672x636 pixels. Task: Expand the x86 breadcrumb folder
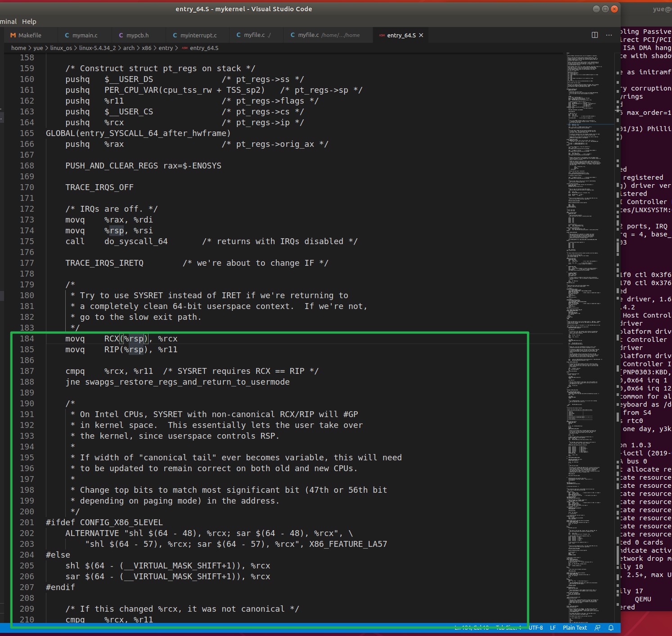[x=147, y=48]
